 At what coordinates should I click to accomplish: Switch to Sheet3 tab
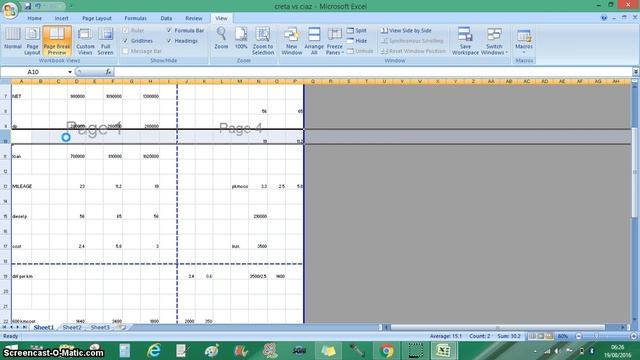click(100, 327)
